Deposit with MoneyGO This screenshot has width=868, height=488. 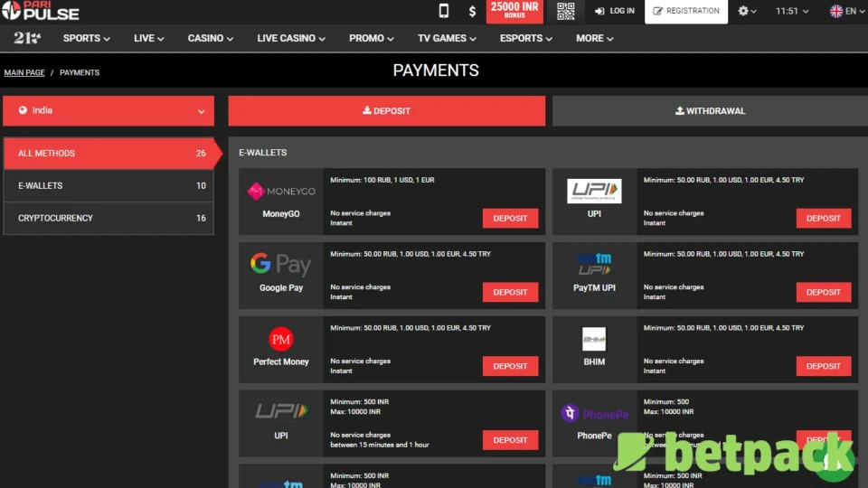[x=510, y=218]
